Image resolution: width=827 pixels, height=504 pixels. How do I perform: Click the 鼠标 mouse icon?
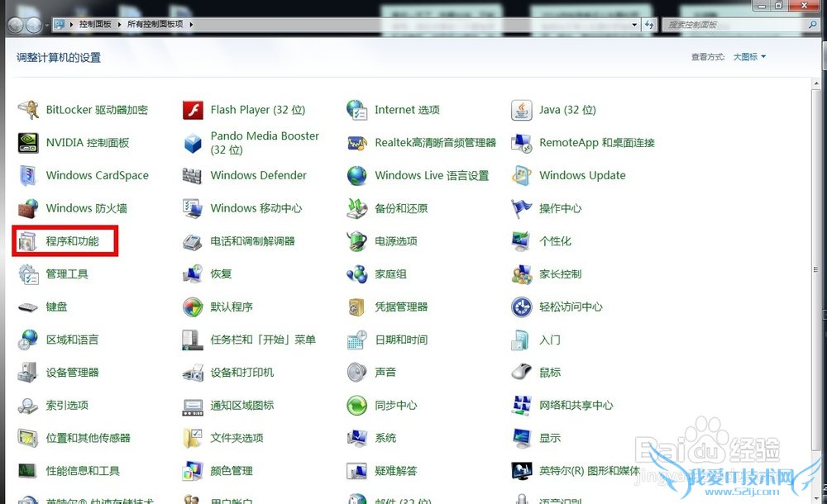coord(522,373)
